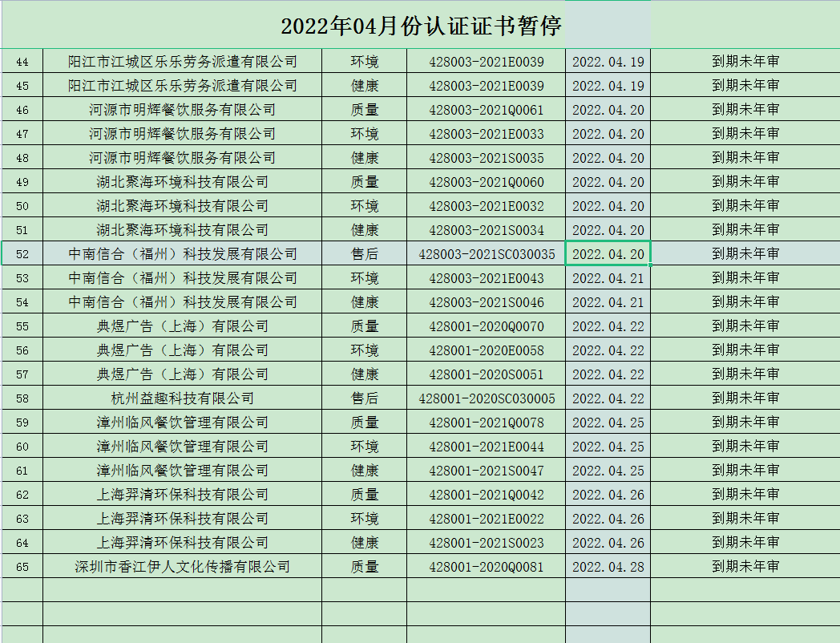The image size is (840, 643).
Task: Click the 杭州益趣科技有限公司 cell
Action: [183, 398]
